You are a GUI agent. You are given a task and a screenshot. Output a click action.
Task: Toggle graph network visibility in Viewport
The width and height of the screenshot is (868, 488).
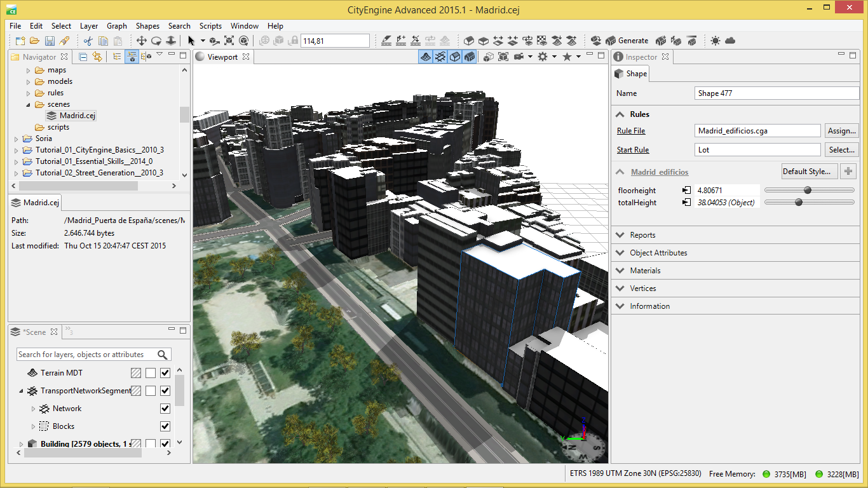click(440, 57)
